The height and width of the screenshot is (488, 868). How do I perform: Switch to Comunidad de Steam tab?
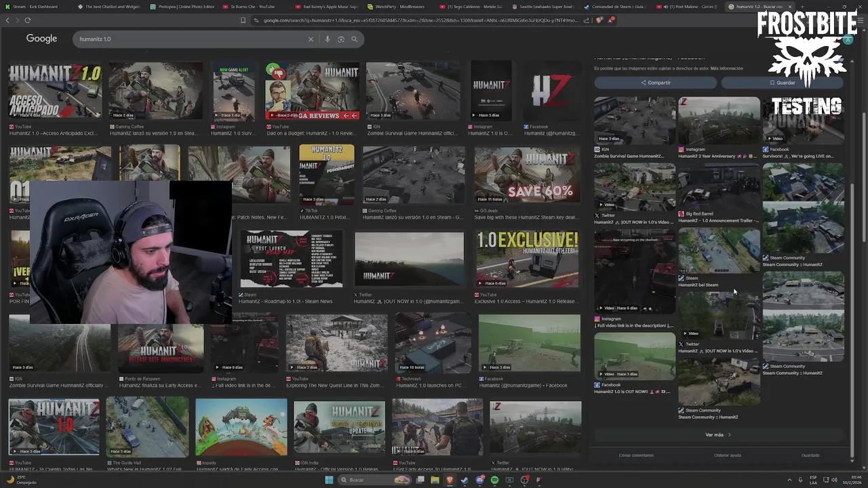point(617,6)
